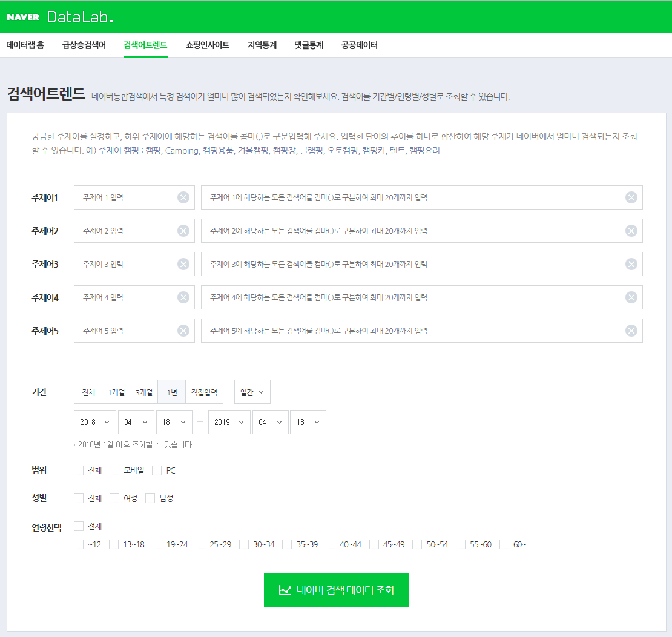Screen dimensions: 672x637
Task: Tick the 25~29 age group checkbox
Action: 200,544
